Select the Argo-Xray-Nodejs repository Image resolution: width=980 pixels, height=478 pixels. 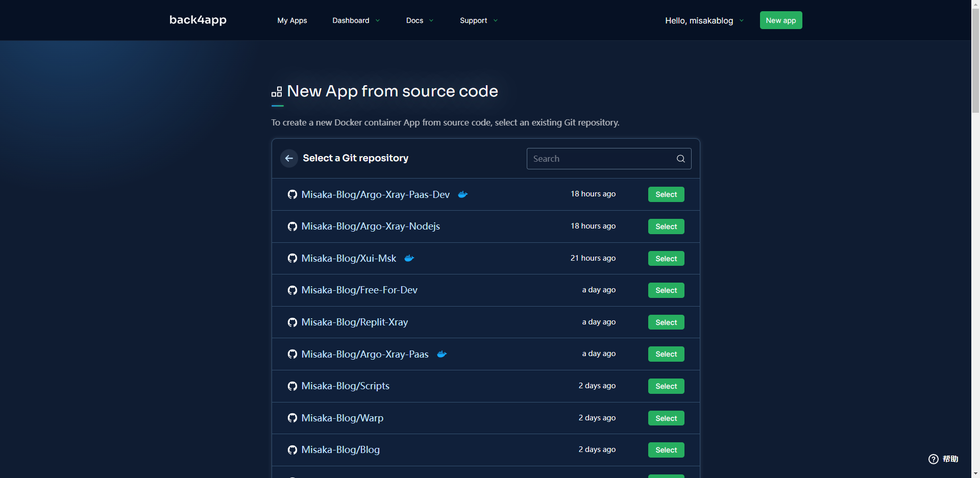[666, 227]
